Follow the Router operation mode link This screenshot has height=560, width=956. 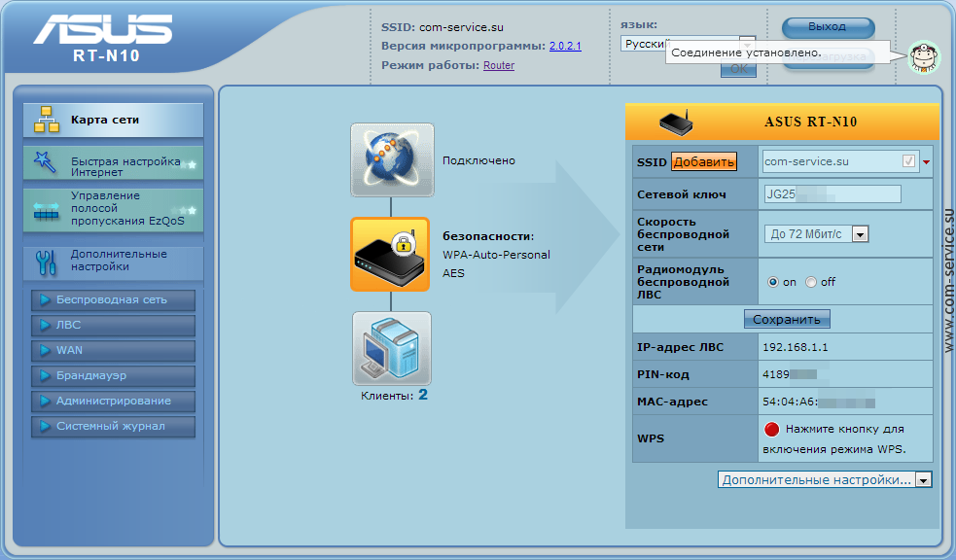(x=499, y=65)
